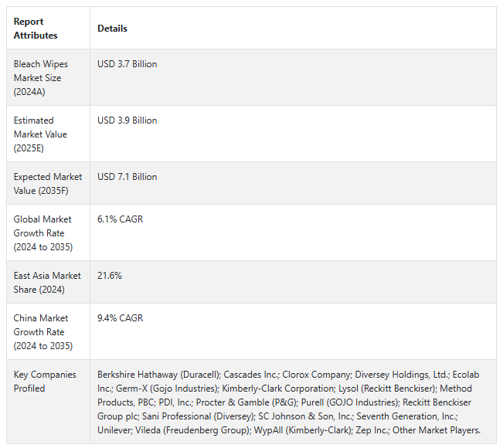Viewport: 503px width, 448px height.
Task: Select the "Expected Market Value (2035F)" cell
Action: (46, 184)
